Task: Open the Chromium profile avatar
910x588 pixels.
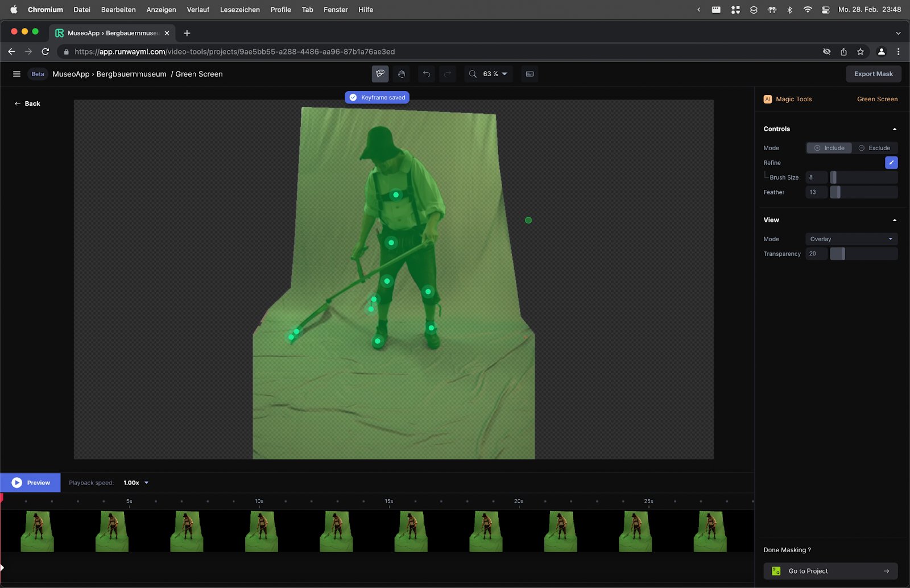Action: pyautogui.click(x=882, y=52)
